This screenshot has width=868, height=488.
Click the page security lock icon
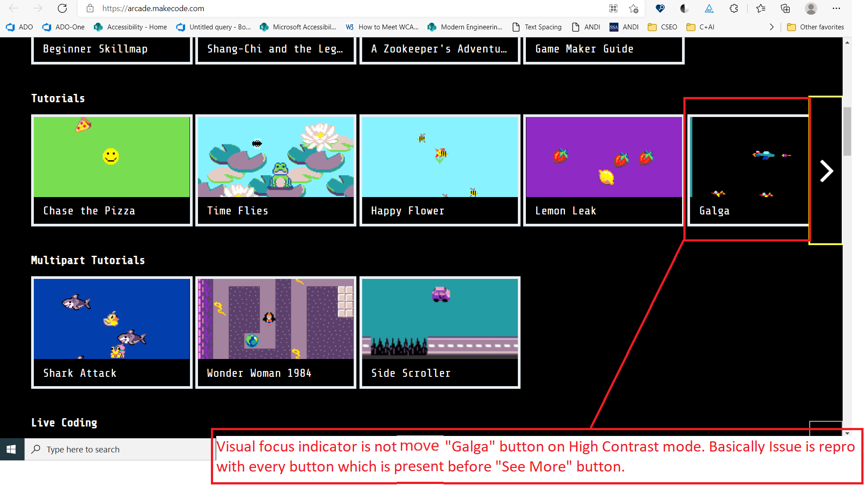(x=90, y=8)
